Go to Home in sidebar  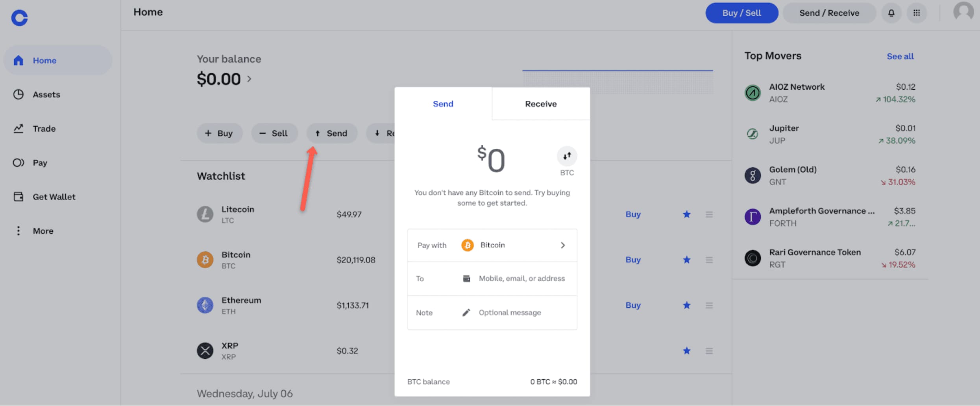click(58, 60)
